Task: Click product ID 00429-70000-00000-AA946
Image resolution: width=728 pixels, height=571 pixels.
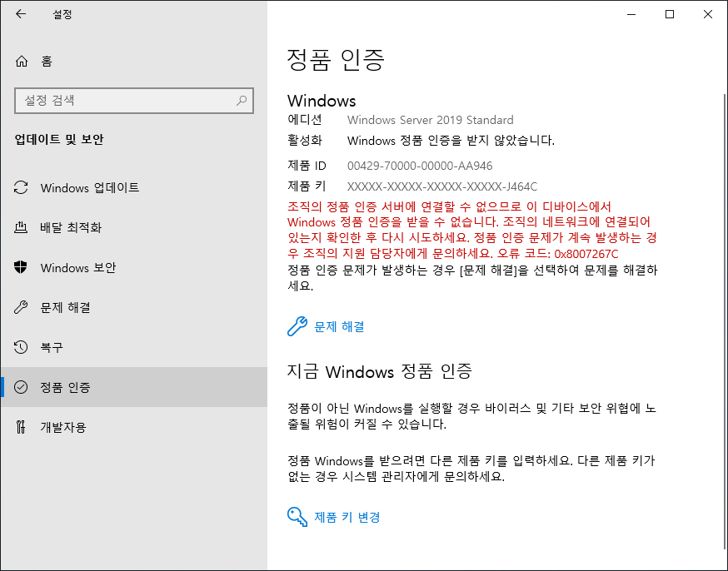Action: [420, 166]
